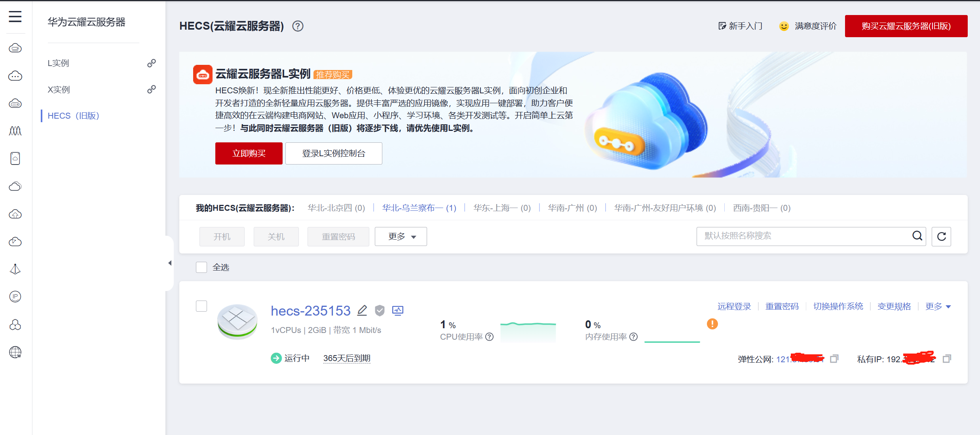This screenshot has height=435, width=980.
Task: Click the 远程登录 link
Action: click(734, 306)
